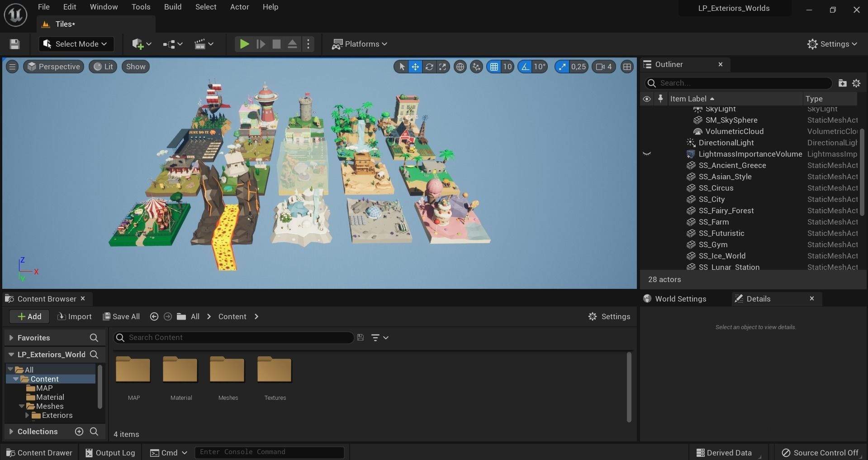Screen dimensions: 868x460
Task: Click the Skip frame play button
Action: tap(261, 44)
